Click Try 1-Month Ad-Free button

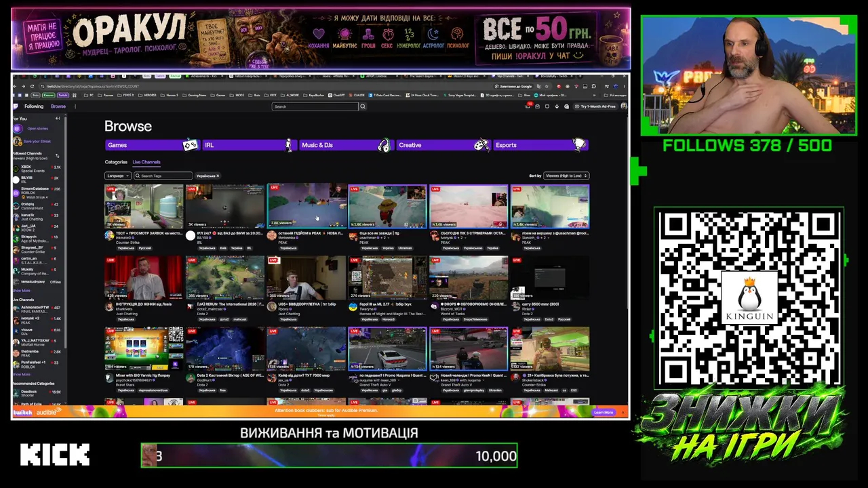coord(597,106)
